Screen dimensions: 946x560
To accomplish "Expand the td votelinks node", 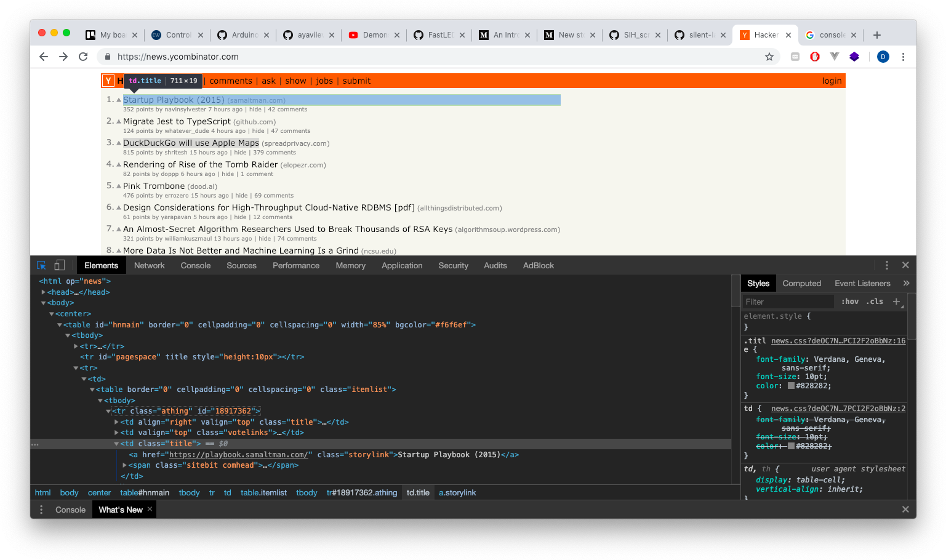I will (116, 433).
